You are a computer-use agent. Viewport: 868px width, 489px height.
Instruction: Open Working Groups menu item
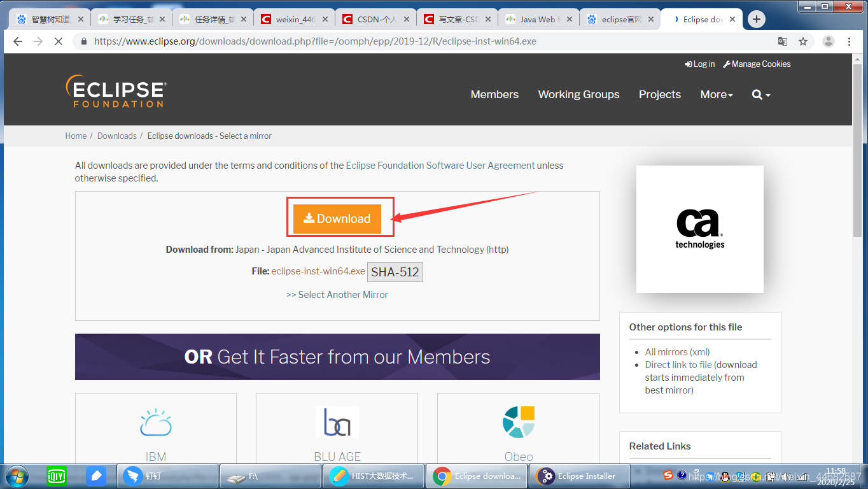coord(578,94)
